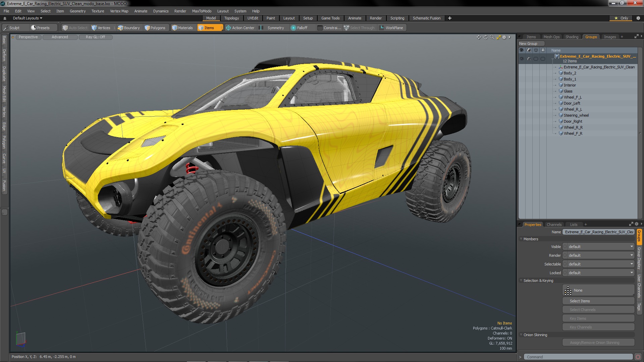Toggle visibility eye of the Extreme_E_Car group
Image resolution: width=644 pixels, height=362 pixels.
[522, 59]
